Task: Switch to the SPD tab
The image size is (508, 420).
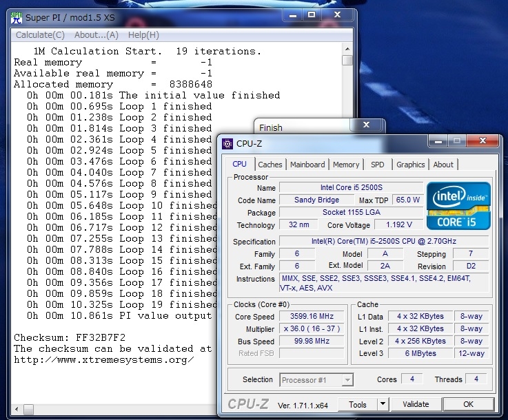Action: [x=378, y=165]
